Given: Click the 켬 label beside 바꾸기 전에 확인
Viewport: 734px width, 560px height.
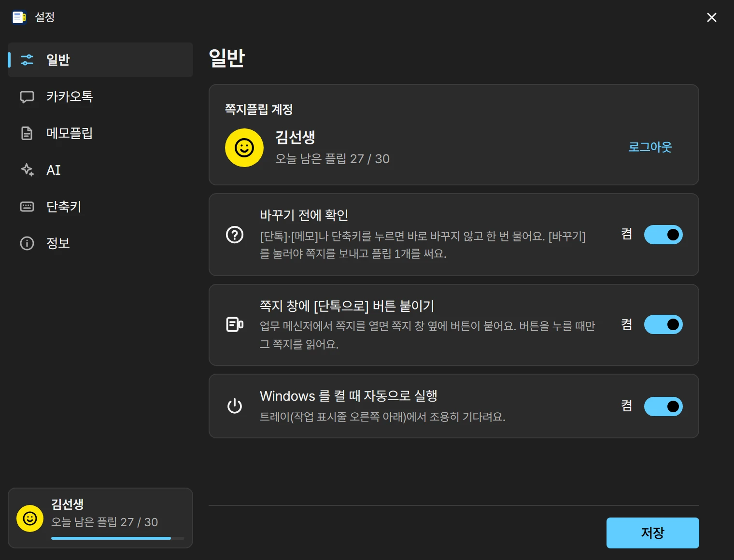Looking at the screenshot, I should pyautogui.click(x=627, y=234).
